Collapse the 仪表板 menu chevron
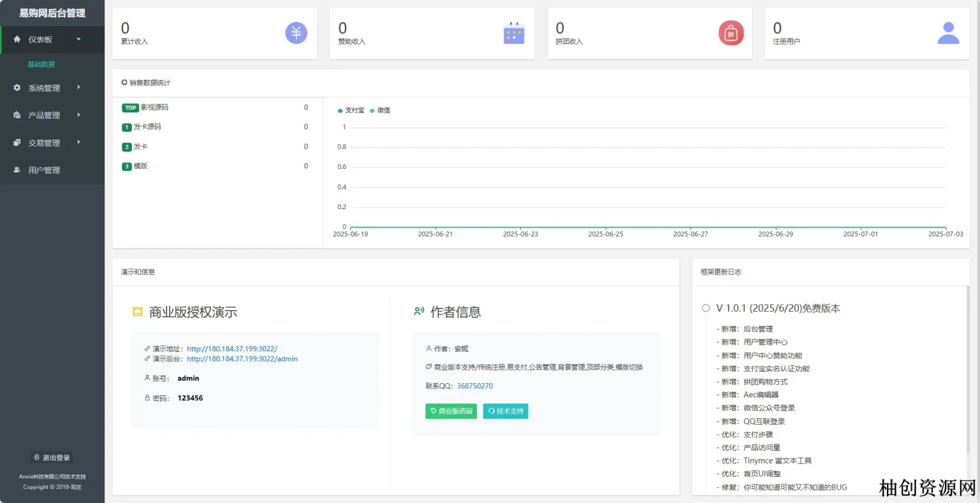Viewport: 980px width, 503px height. pyautogui.click(x=78, y=40)
